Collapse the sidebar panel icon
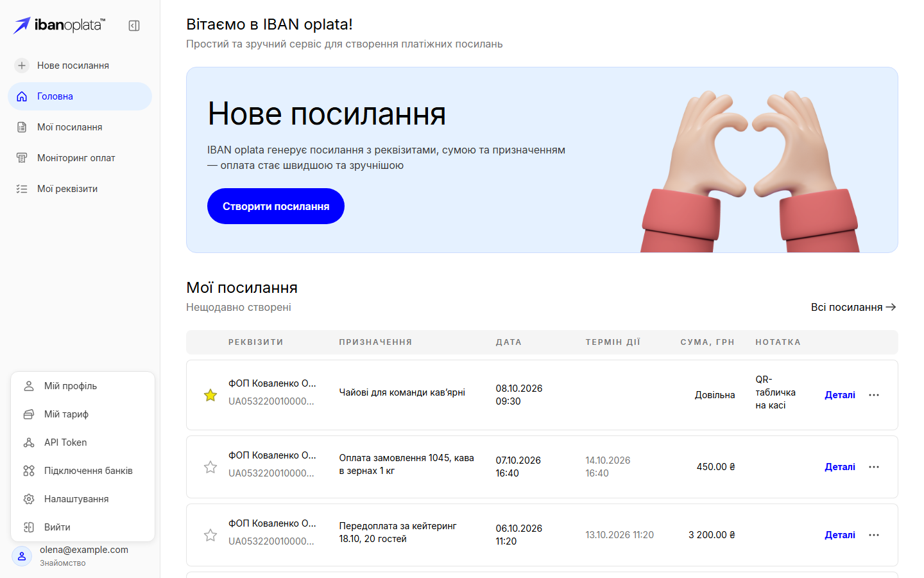Viewport: 924px width, 578px height. (x=134, y=26)
